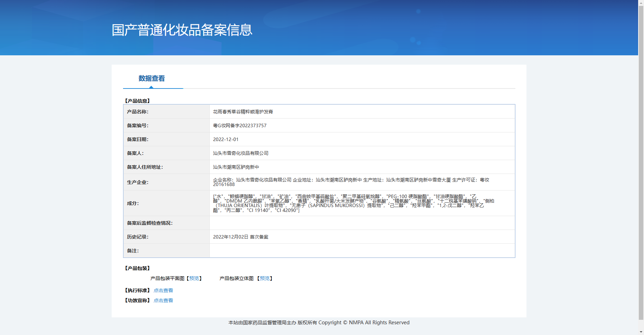The height and width of the screenshot is (335, 644).
Task: Click the scrollbar up arrow
Action: pos(641,2)
